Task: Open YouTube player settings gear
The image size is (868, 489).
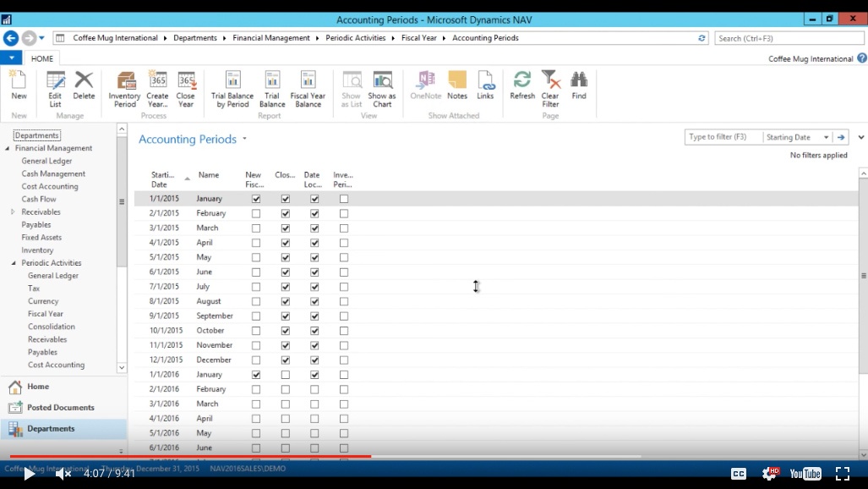Action: tap(769, 474)
